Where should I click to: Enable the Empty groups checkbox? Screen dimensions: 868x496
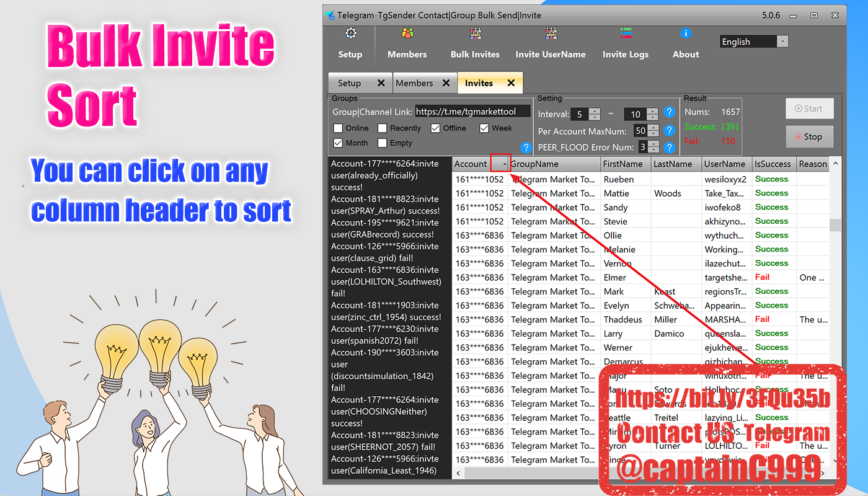[x=383, y=143]
